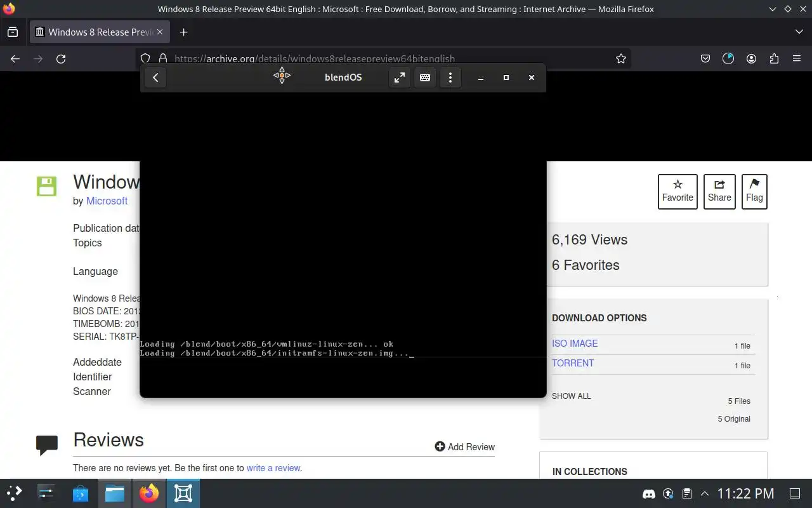Open Dolphin file manager from taskbar
Screen dimensions: 812x508
point(115,493)
